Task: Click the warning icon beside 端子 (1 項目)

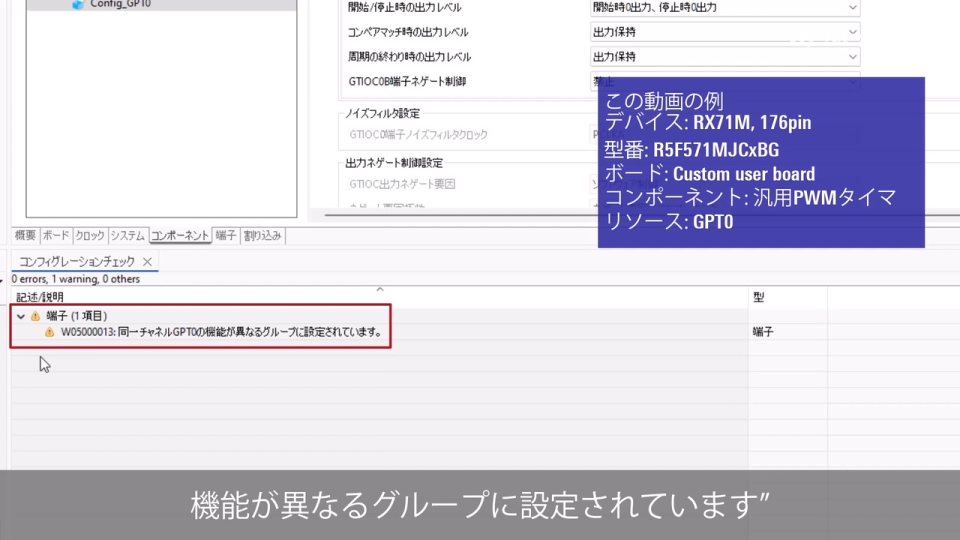Action: click(36, 316)
